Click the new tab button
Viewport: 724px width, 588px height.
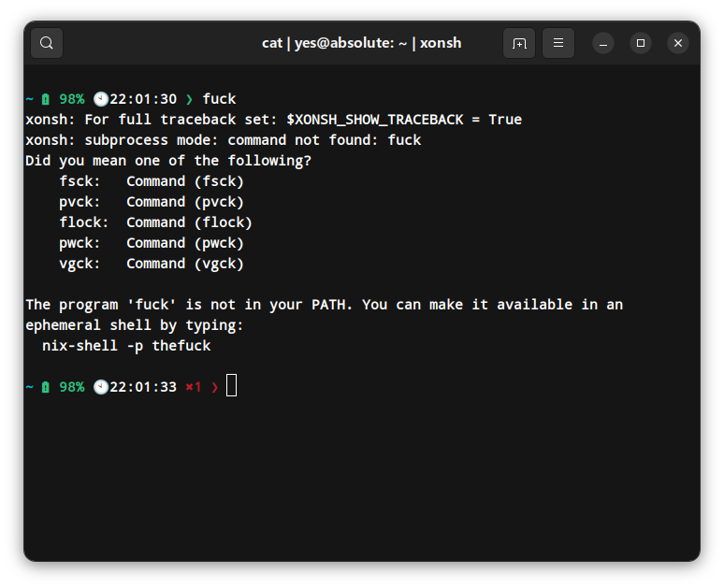click(x=519, y=43)
